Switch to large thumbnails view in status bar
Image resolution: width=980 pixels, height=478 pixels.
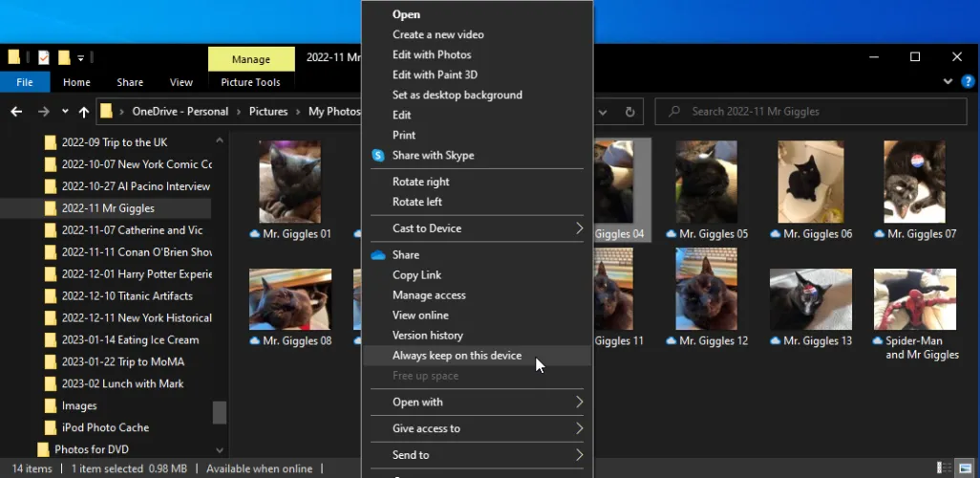coord(964,468)
